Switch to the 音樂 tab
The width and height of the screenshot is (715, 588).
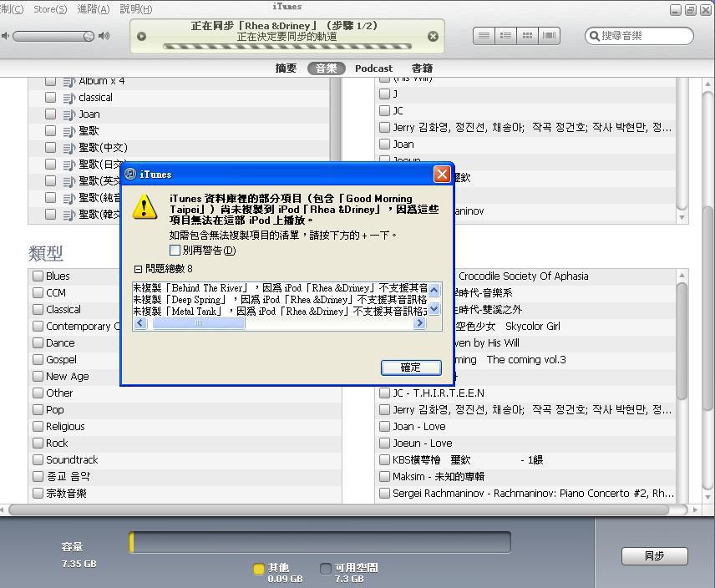(327, 68)
